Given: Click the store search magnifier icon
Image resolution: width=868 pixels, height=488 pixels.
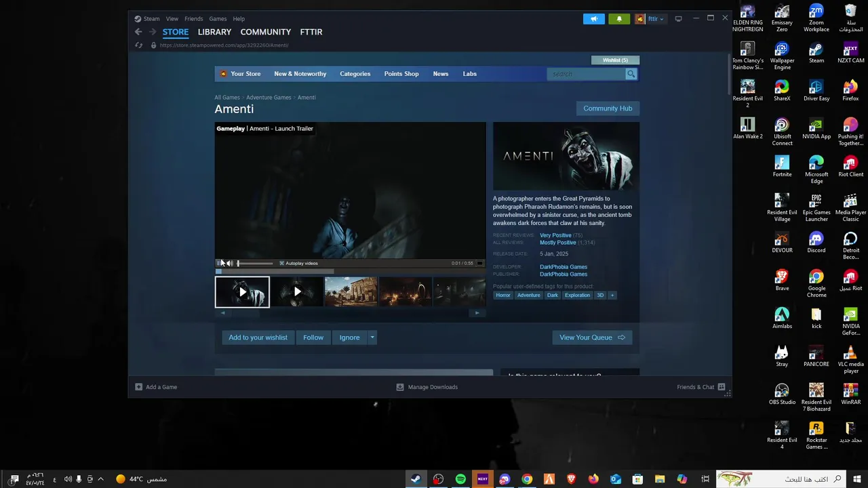Looking at the screenshot, I should coord(631,74).
